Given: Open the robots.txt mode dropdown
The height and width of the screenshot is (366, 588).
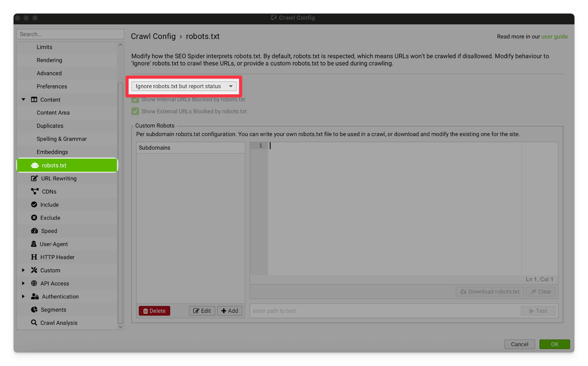Looking at the screenshot, I should [184, 86].
